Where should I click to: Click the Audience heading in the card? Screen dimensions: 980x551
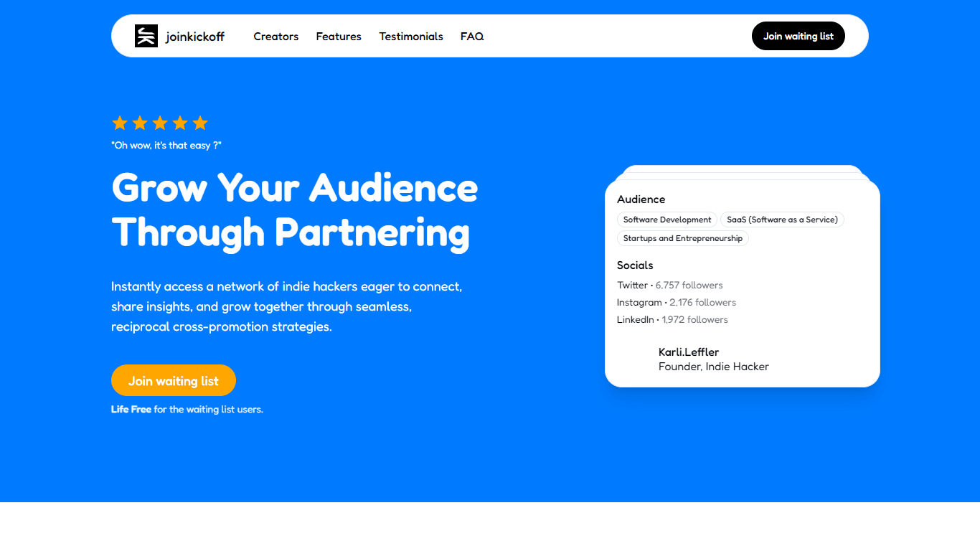pyautogui.click(x=641, y=199)
